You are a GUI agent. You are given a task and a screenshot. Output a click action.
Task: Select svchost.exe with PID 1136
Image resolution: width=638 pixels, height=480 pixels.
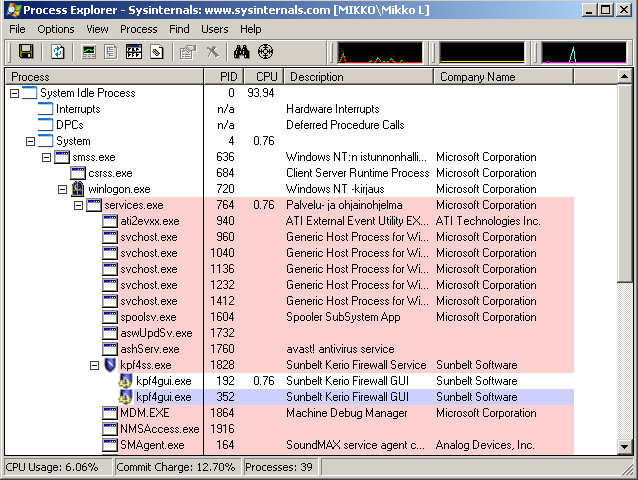coord(290,269)
